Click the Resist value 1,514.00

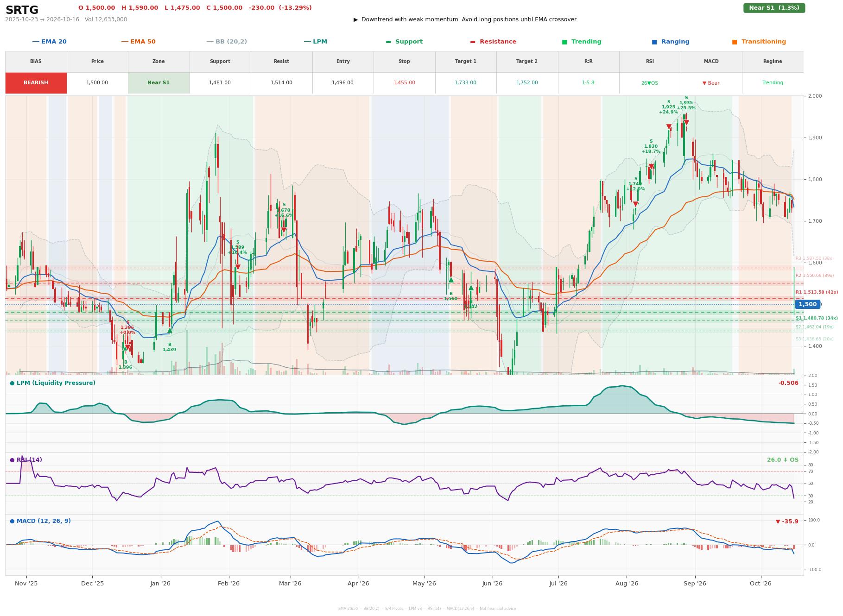(x=281, y=83)
